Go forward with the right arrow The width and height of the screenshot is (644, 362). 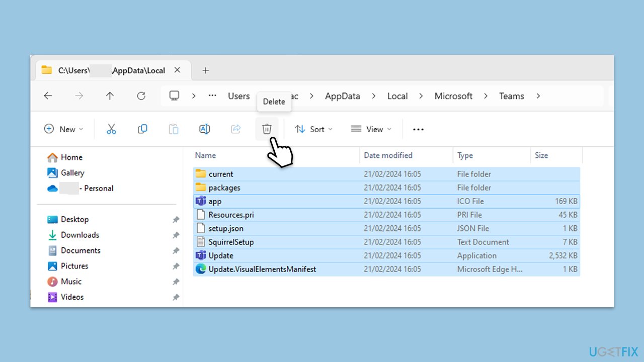pyautogui.click(x=79, y=96)
